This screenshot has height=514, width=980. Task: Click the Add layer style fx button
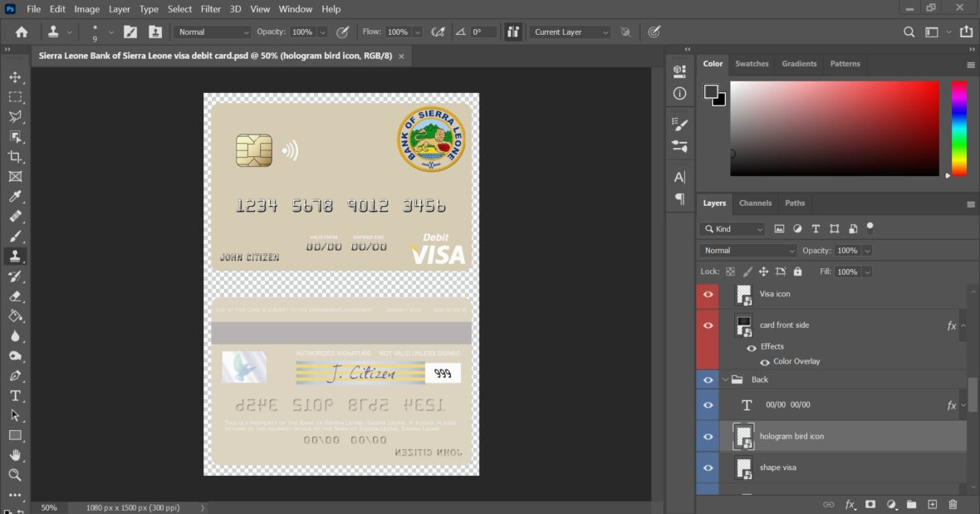tap(850, 504)
